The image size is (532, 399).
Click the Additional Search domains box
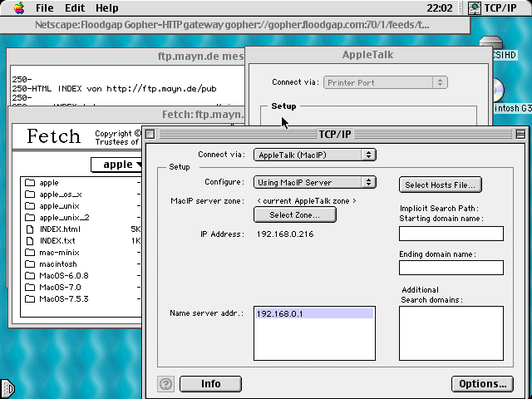(451, 333)
